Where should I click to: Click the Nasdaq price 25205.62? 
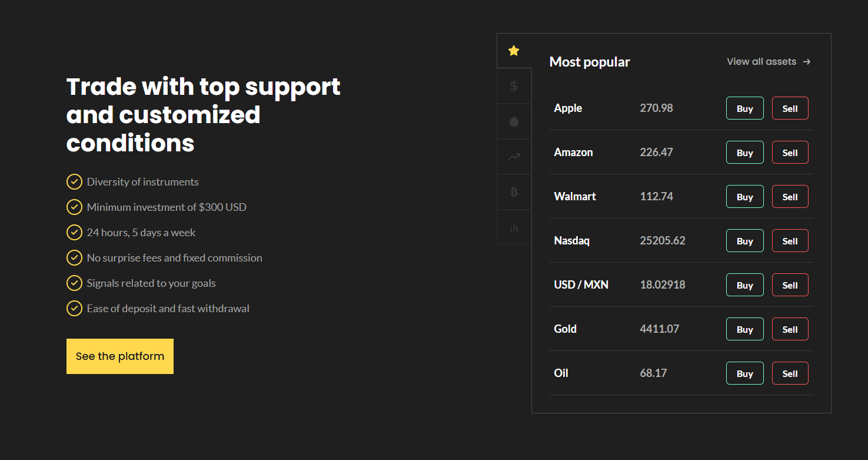tap(662, 241)
